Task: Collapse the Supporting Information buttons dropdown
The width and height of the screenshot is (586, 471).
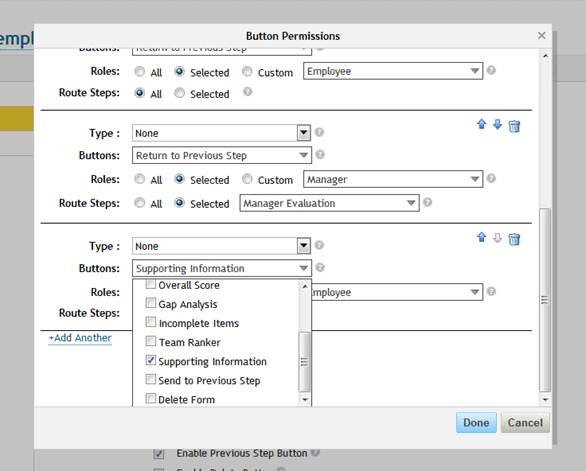Action: 222,268
